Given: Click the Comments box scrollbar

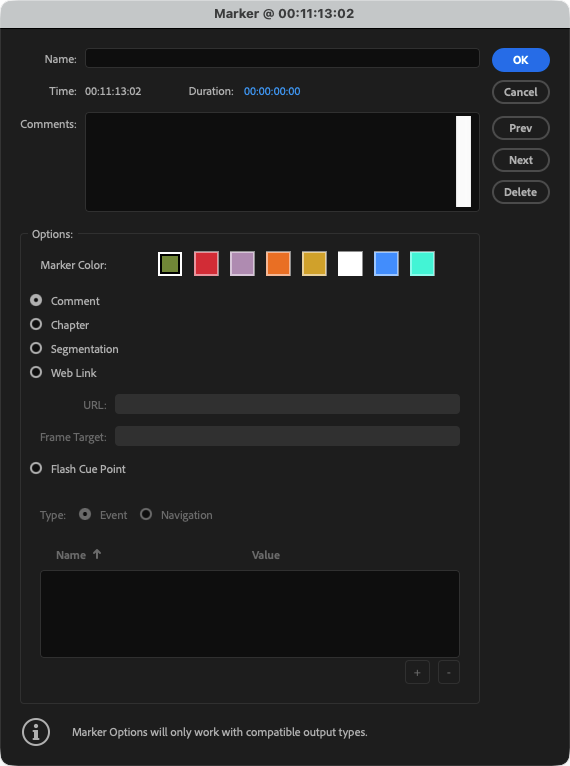Looking at the screenshot, I should (x=464, y=162).
